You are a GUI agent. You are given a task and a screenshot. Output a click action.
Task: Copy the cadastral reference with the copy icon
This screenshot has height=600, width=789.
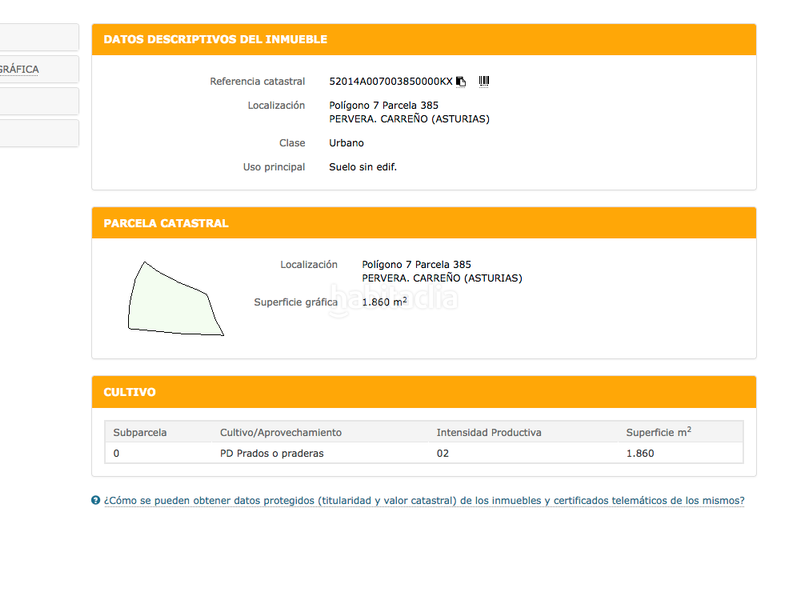click(x=461, y=82)
